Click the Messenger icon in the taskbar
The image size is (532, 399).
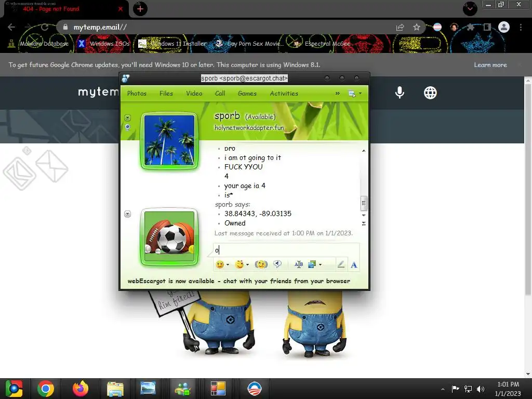(183, 389)
